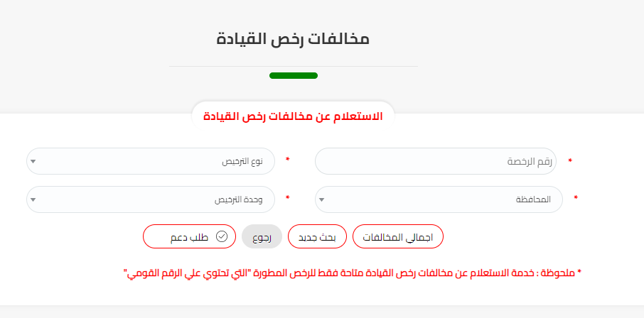Go back using the رجوع button

click(x=262, y=237)
